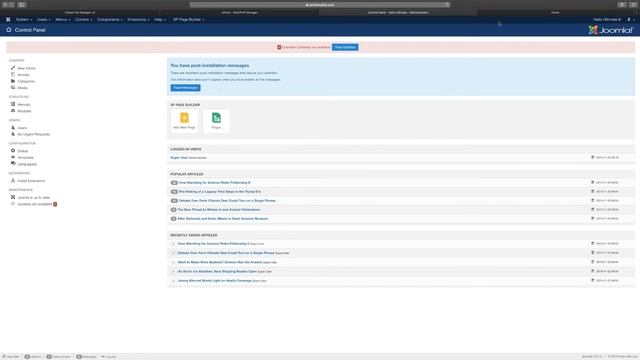The width and height of the screenshot is (640, 360).
Task: Click the View Site footer link
Action: coord(11,357)
